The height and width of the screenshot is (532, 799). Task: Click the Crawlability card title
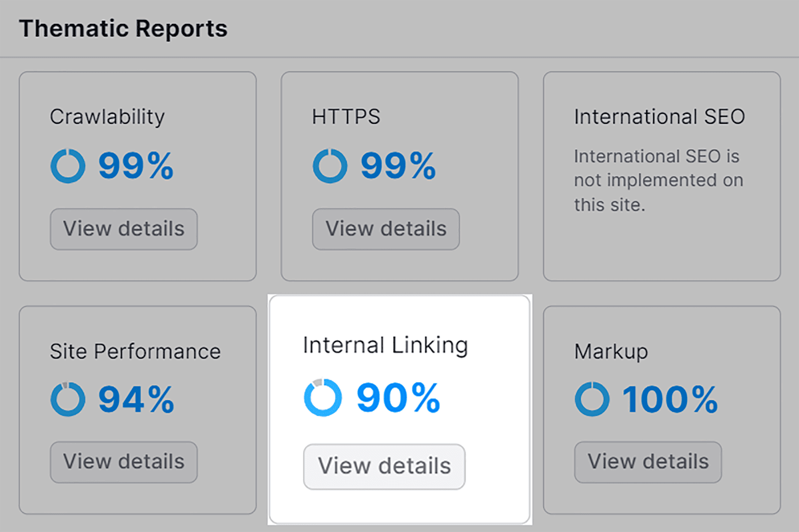[107, 116]
